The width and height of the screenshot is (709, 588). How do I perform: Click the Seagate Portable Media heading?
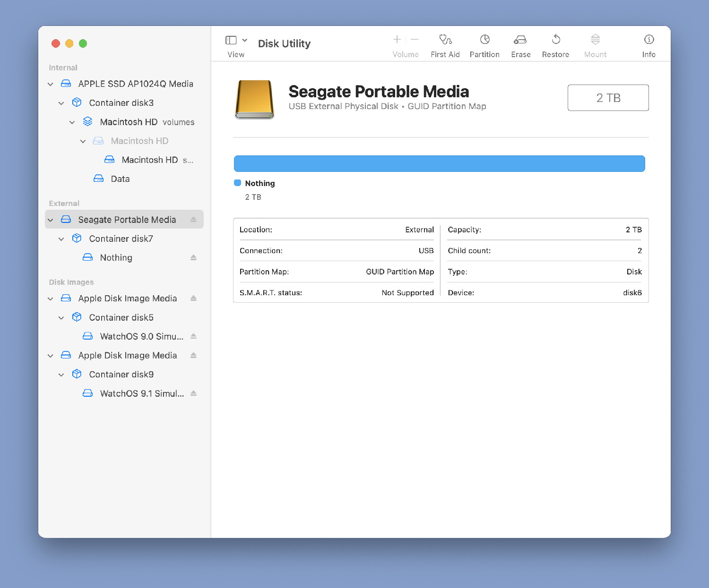pos(379,91)
